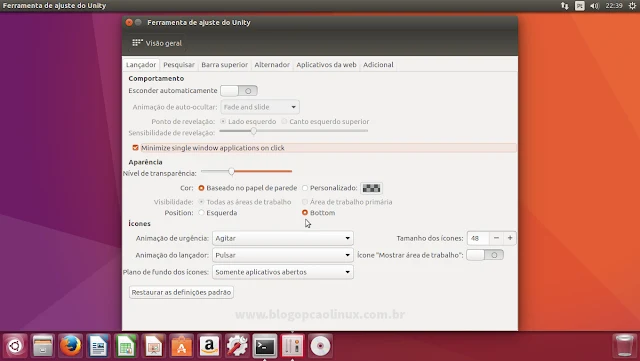The width and height of the screenshot is (640, 361).
Task: Open System Settings gear-and-wrench icon
Action: pos(237,346)
